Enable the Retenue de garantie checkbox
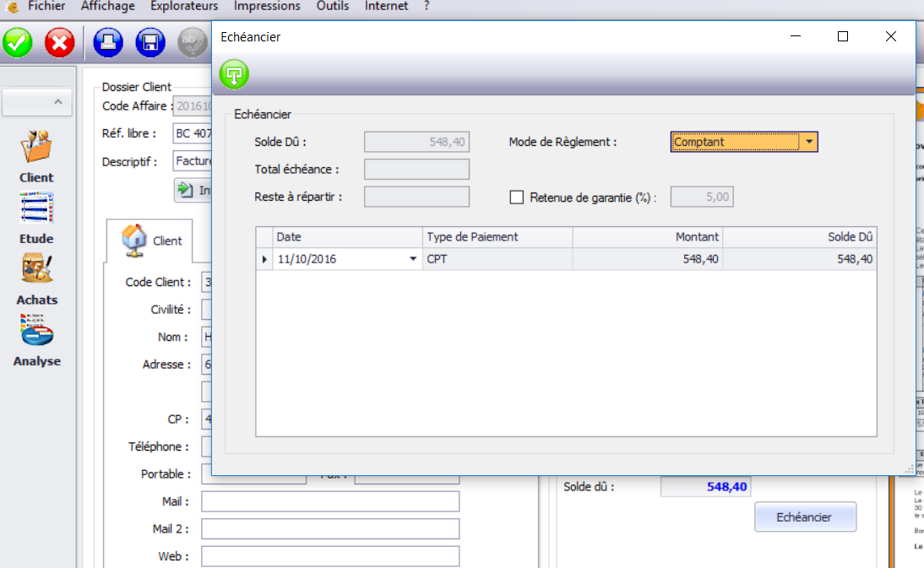Viewport: 924px width, 568px height. (x=518, y=197)
